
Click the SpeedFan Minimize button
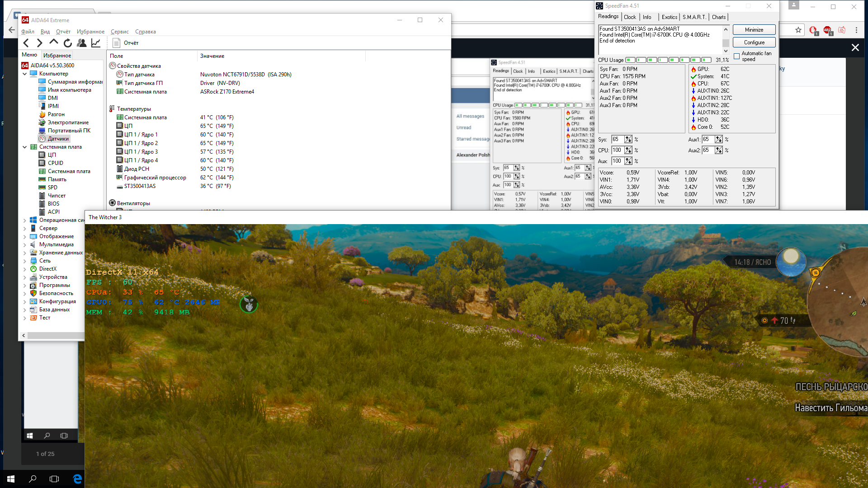[754, 30]
